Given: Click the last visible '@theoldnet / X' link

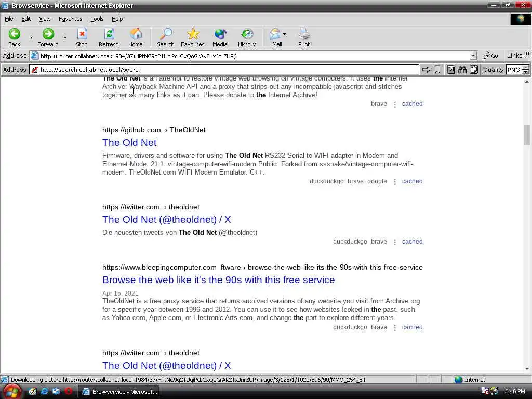Looking at the screenshot, I should (x=166, y=365).
